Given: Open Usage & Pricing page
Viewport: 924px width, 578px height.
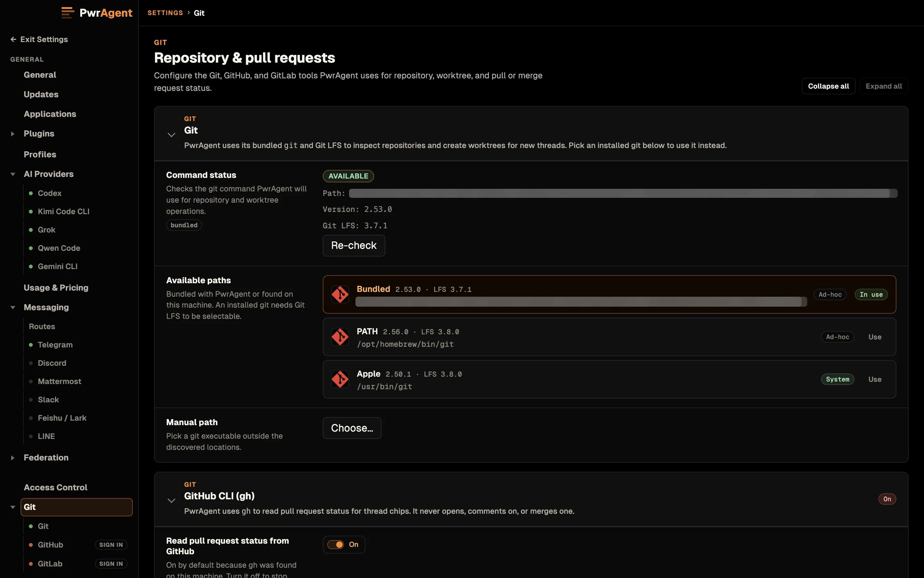Looking at the screenshot, I should (56, 287).
